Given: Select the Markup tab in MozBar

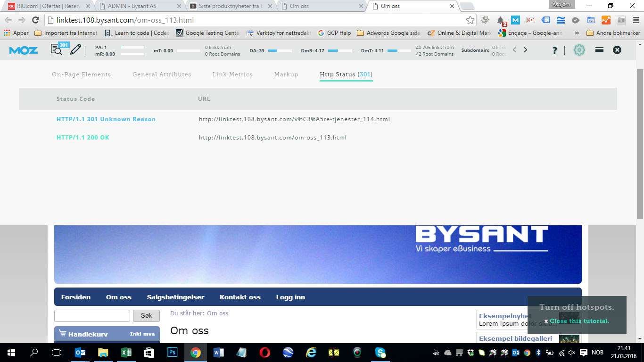Looking at the screenshot, I should pyautogui.click(x=286, y=74).
